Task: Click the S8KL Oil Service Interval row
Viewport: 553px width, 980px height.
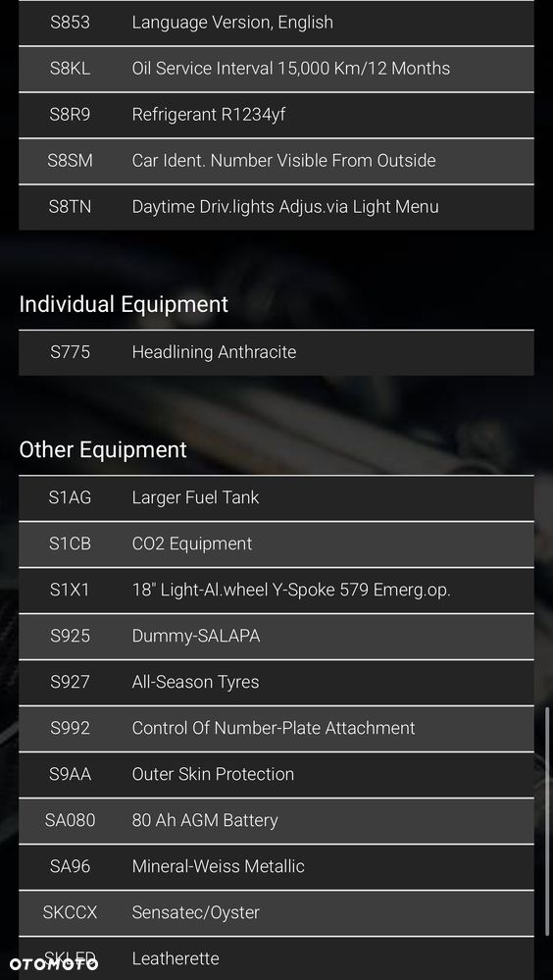Action: pyautogui.click(x=276, y=69)
